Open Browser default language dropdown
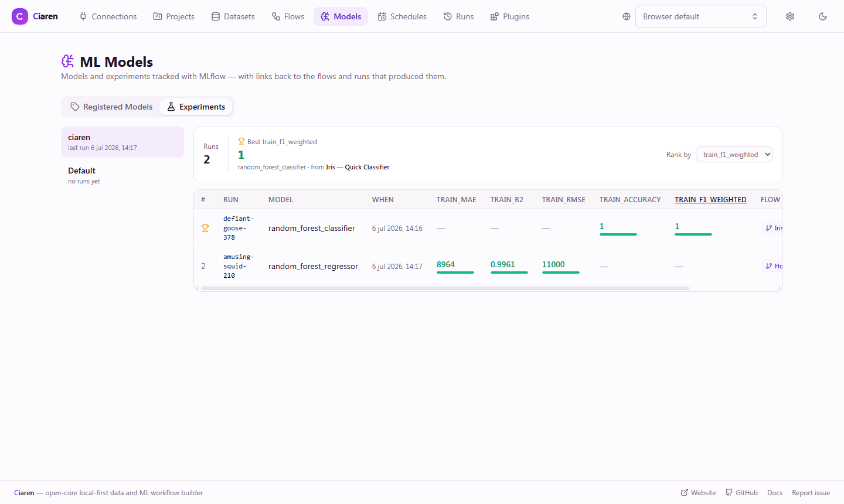 [x=700, y=16]
